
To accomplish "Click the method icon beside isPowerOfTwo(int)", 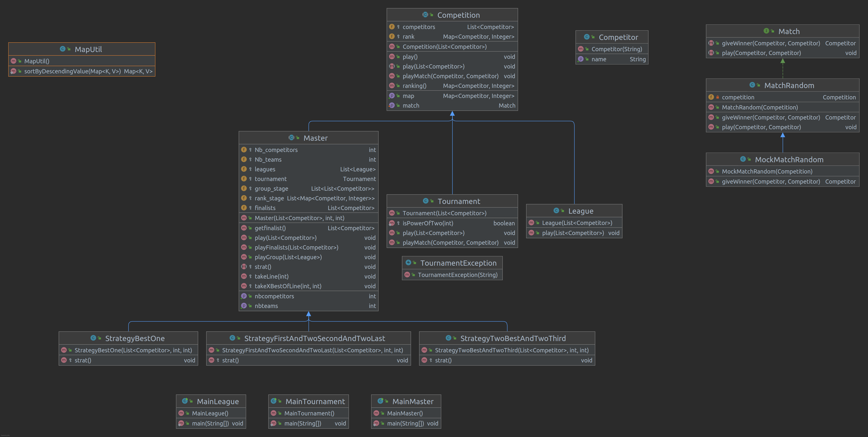I will pyautogui.click(x=392, y=223).
